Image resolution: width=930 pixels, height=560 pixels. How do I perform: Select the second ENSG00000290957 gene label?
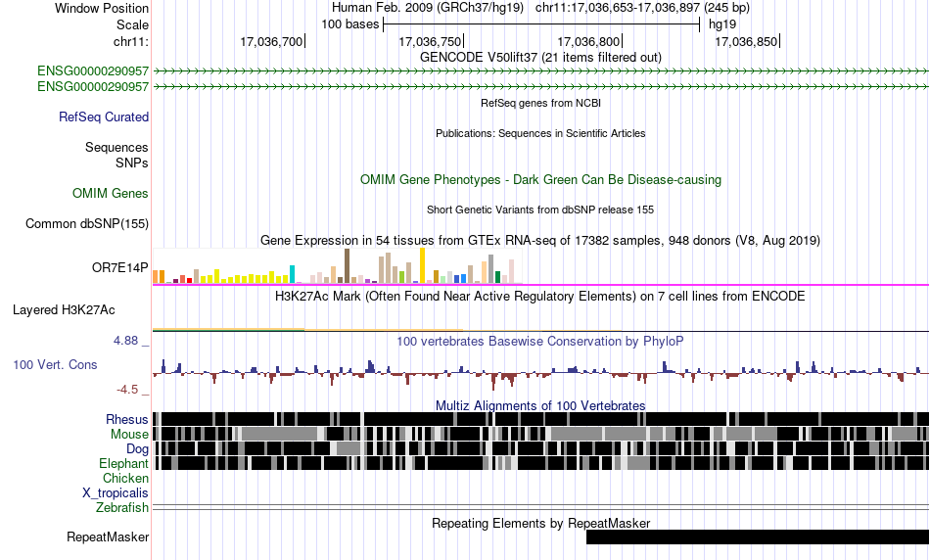tap(93, 86)
